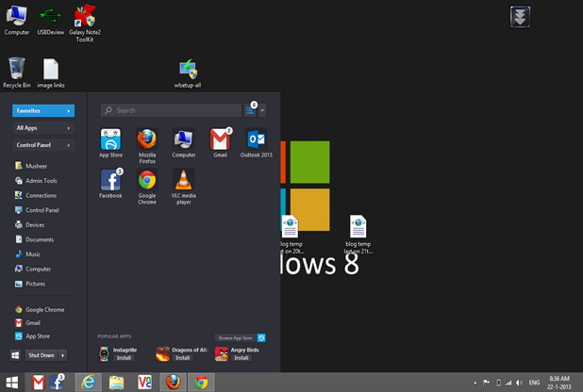Click the Shut Down button

(41, 355)
